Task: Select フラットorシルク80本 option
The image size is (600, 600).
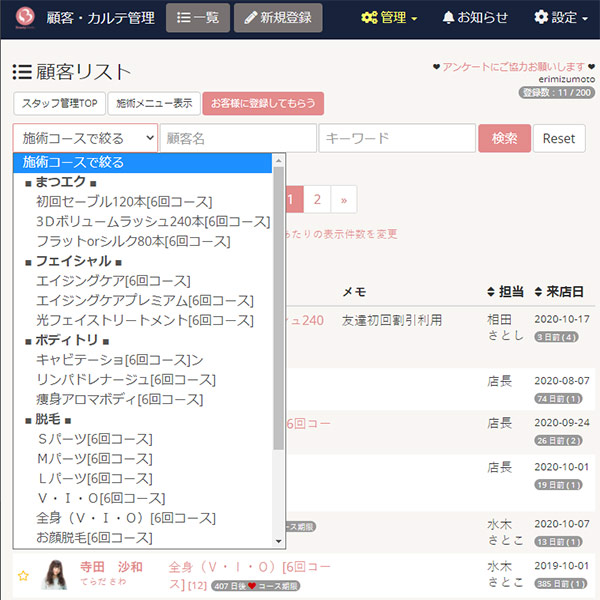Action: click(142, 241)
